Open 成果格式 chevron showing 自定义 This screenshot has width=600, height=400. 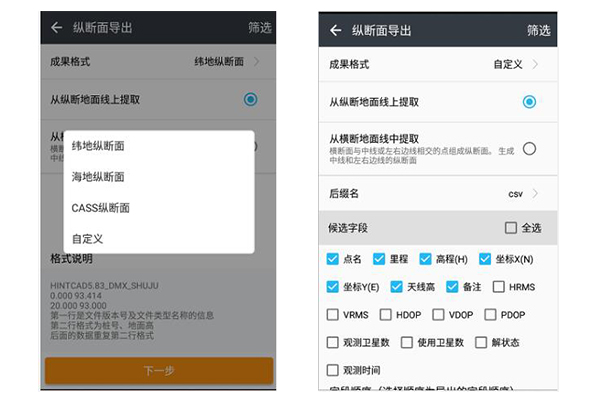(x=535, y=64)
